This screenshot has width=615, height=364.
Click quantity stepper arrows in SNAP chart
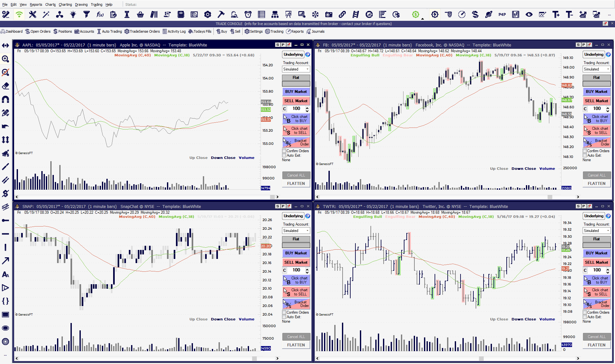307,271
